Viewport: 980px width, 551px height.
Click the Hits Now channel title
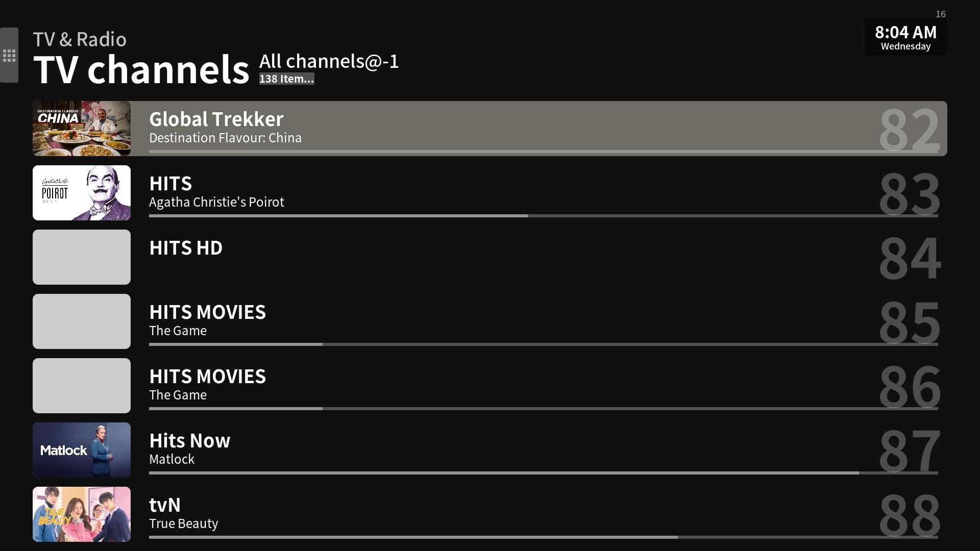point(189,441)
